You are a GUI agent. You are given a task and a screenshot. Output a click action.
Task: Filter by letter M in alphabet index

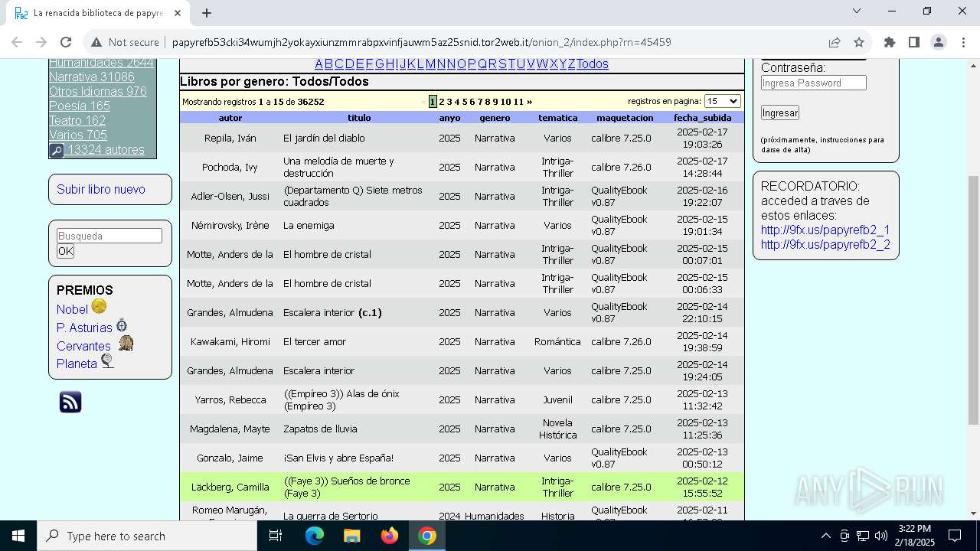[x=430, y=64]
